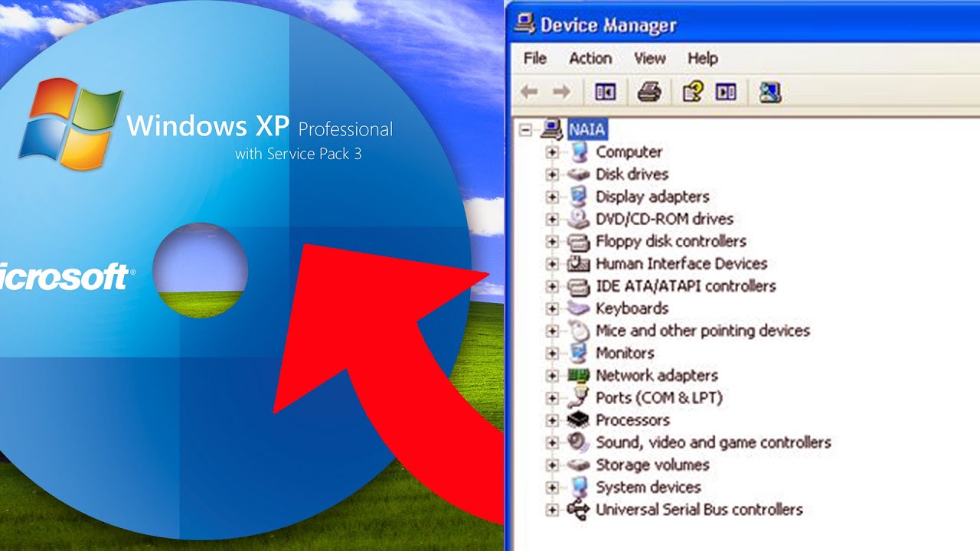Click the Show/Hide Console Tree icon

click(605, 91)
